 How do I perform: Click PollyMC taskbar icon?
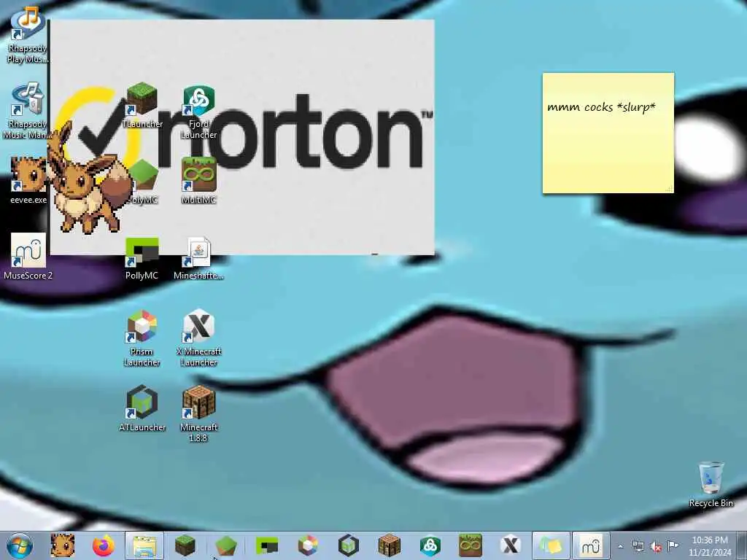(267, 545)
